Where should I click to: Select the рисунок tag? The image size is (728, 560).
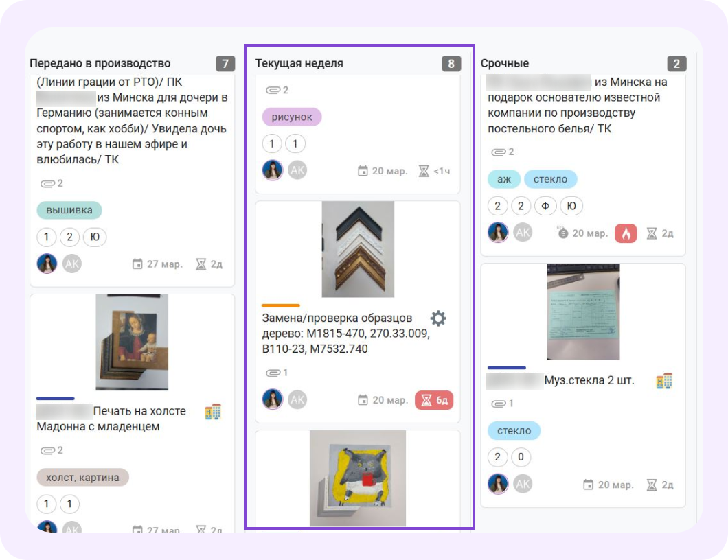pos(292,117)
